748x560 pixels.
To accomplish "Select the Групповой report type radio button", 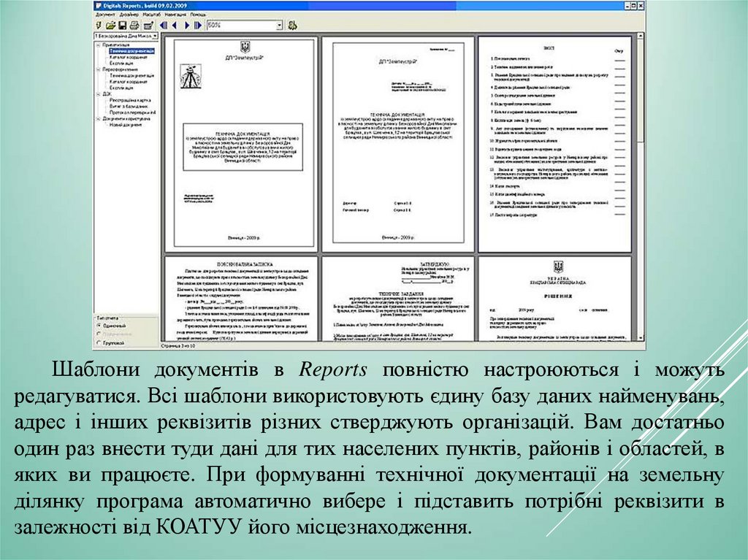I will (99, 342).
